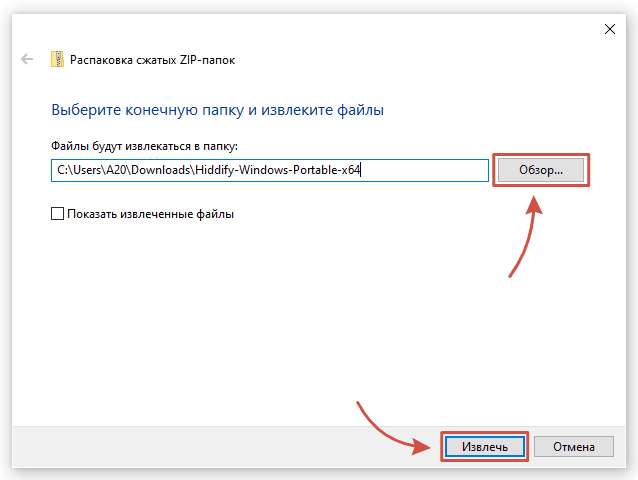Cancel the dialog with 'Отмена' button

pos(574,447)
